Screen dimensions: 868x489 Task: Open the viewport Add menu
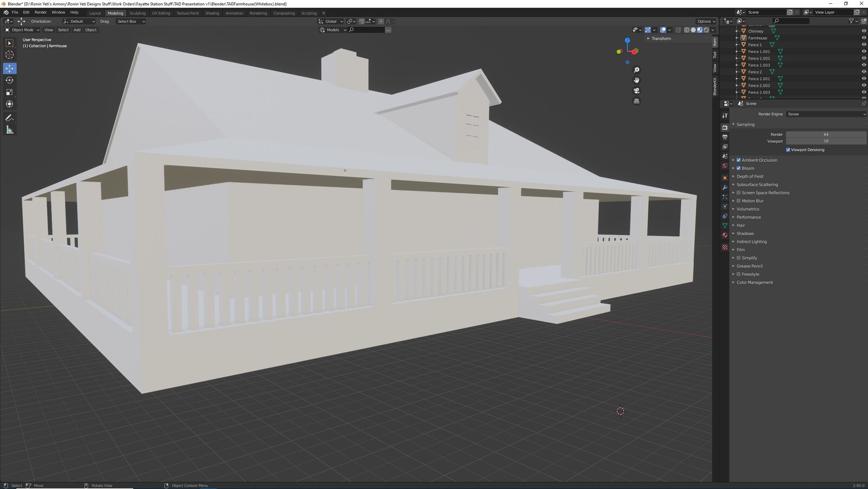coord(77,30)
